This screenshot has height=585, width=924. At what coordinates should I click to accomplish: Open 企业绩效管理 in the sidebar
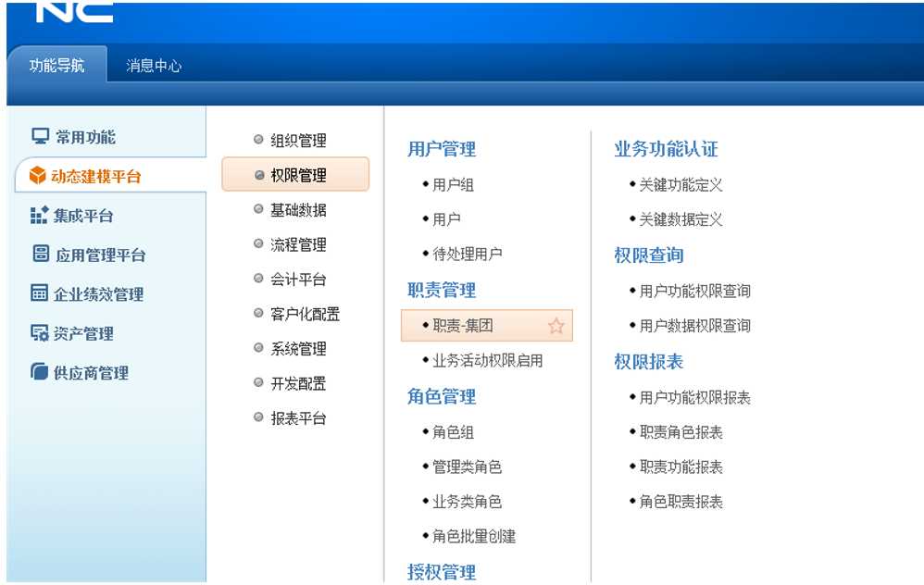point(98,294)
